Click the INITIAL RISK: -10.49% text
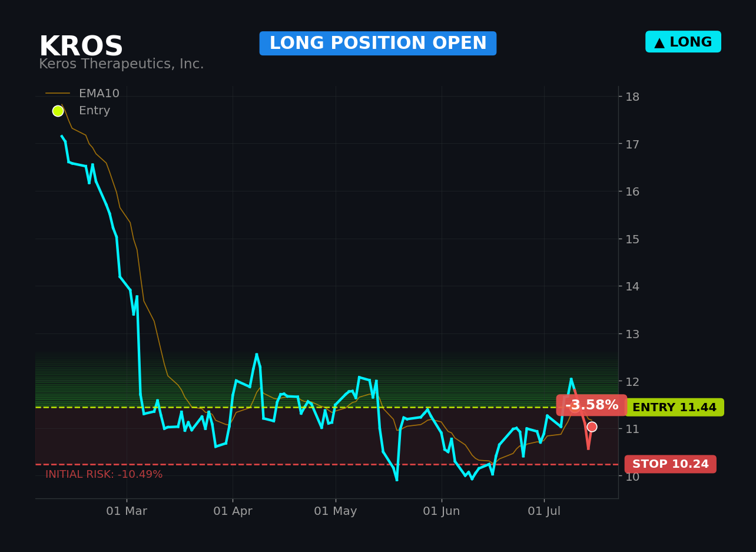 [x=104, y=474]
